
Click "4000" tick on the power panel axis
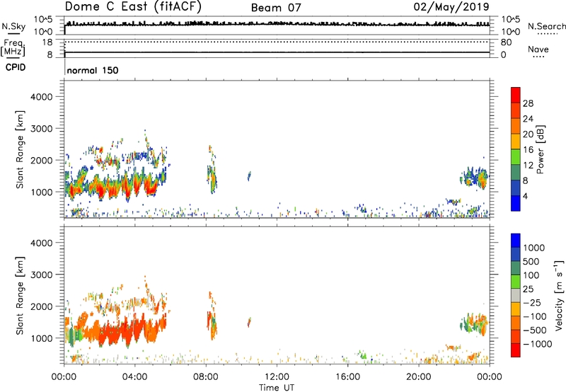coord(42,97)
